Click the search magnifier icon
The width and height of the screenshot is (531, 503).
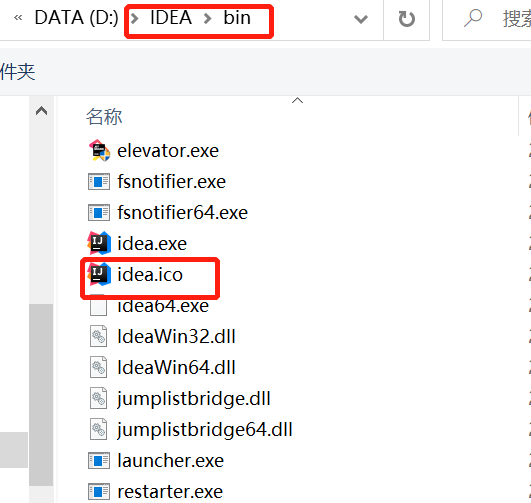pyautogui.click(x=473, y=18)
